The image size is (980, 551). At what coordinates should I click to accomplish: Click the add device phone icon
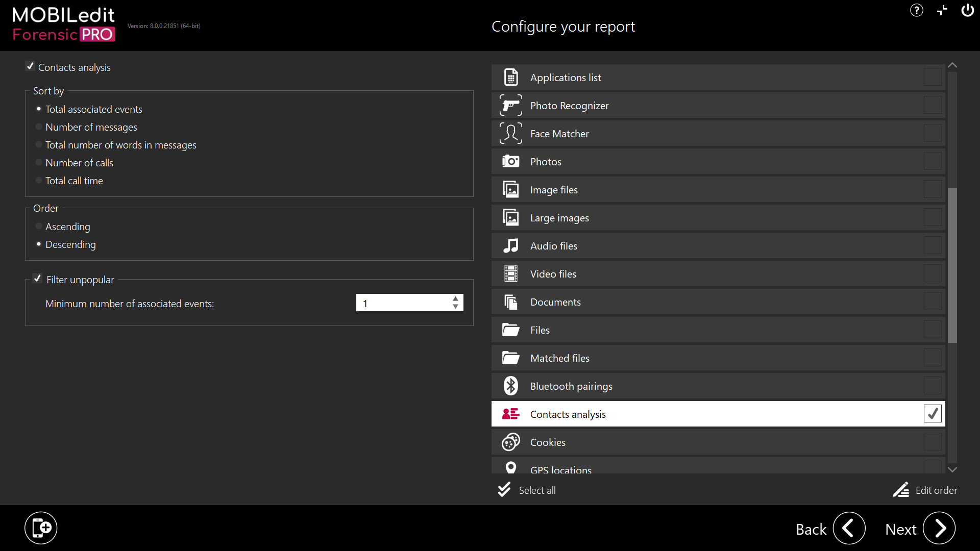(41, 528)
